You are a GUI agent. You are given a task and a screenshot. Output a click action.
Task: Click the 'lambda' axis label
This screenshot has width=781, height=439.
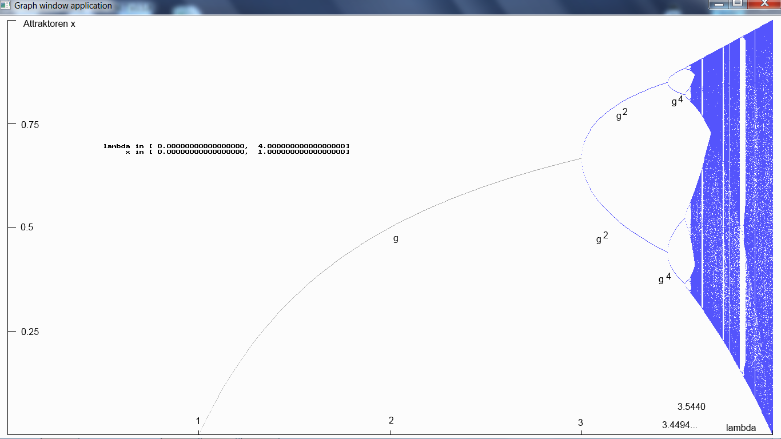pos(741,428)
